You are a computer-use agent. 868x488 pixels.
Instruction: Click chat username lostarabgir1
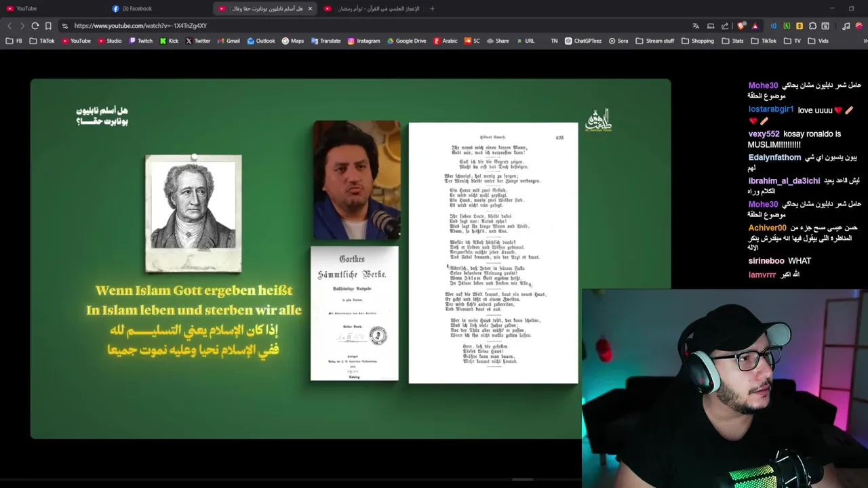771,110
